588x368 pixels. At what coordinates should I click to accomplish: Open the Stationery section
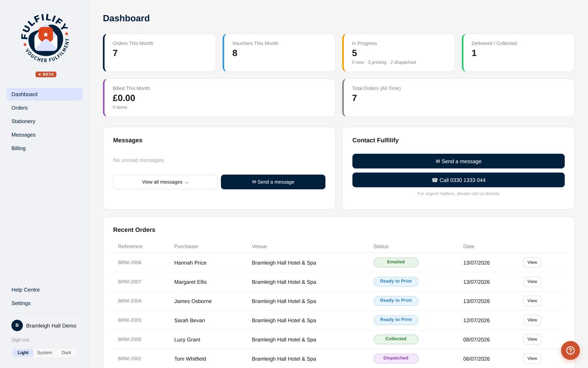click(x=45, y=121)
